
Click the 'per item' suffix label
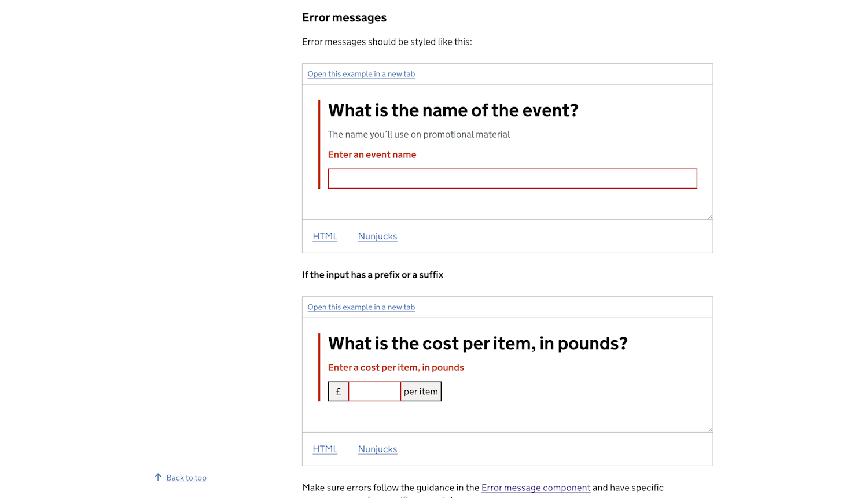click(421, 391)
